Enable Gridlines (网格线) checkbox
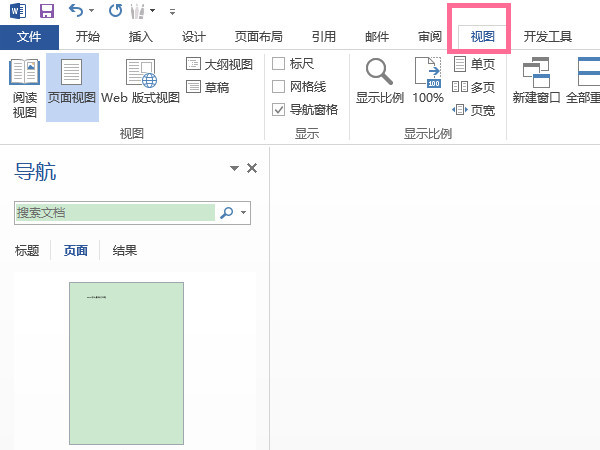The height and width of the screenshot is (450, 600). coord(279,87)
